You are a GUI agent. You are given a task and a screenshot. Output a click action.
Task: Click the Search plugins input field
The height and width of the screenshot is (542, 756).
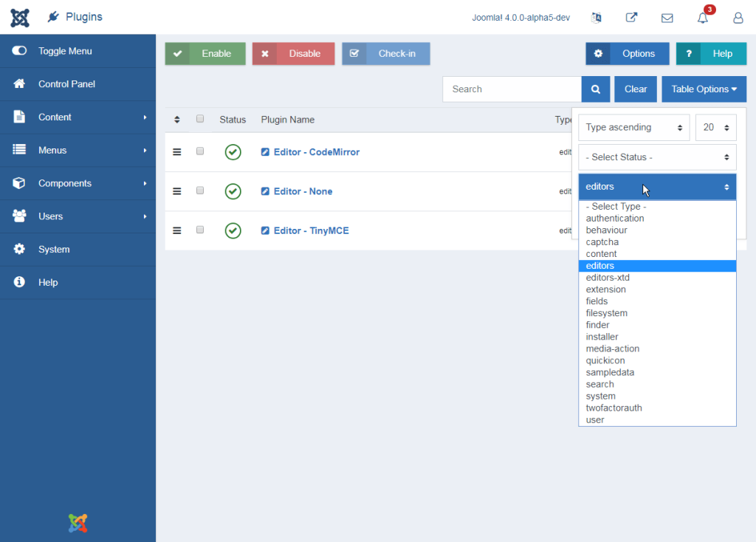click(512, 89)
